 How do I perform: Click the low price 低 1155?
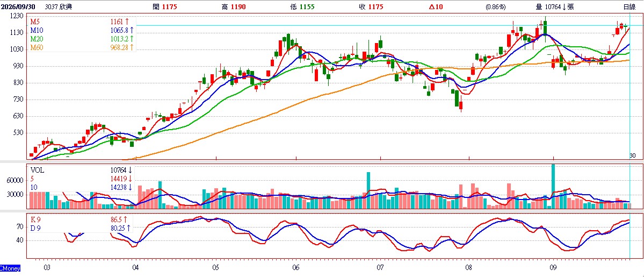(302, 6)
